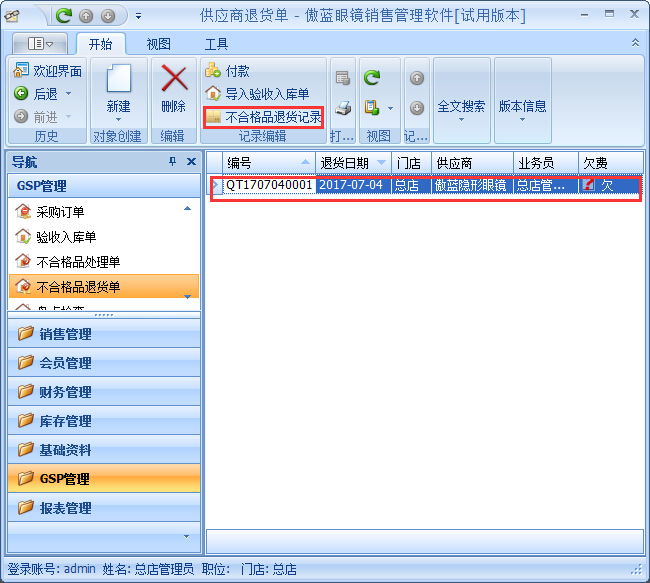Click the green refresh icon in 视图 group
Screen dimensions: 650x583
click(372, 78)
